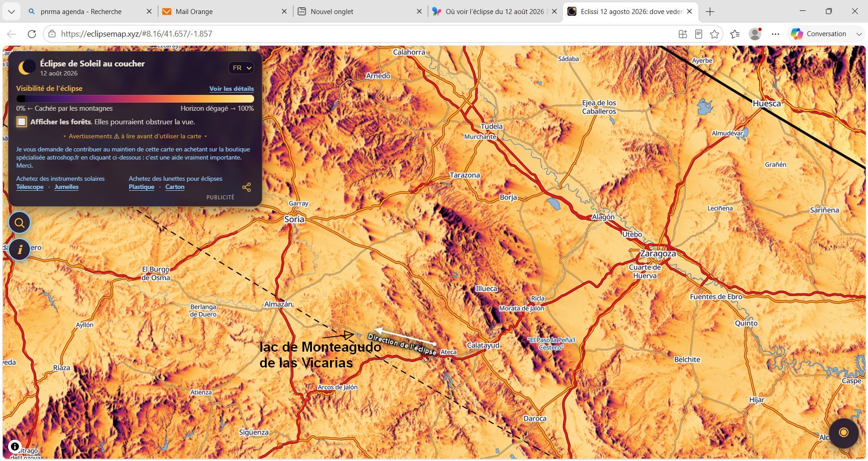Minimize the browser window
This screenshot has width=868, height=461.
pyautogui.click(x=803, y=11)
